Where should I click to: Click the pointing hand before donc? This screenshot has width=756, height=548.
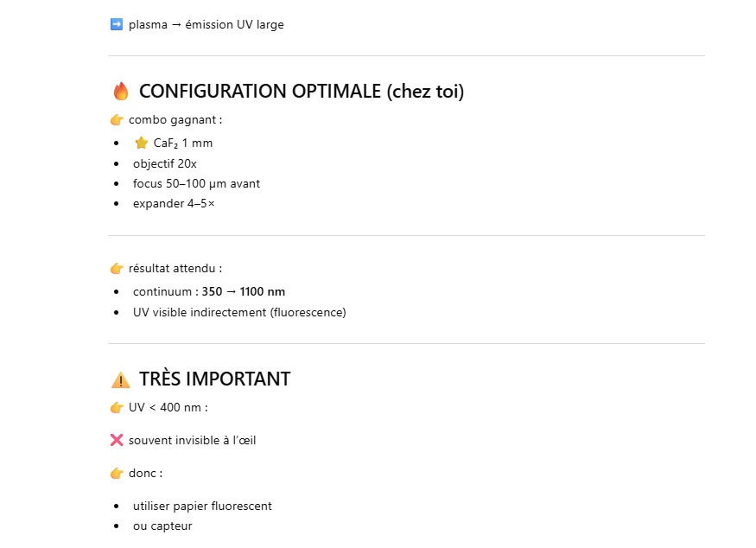117,474
